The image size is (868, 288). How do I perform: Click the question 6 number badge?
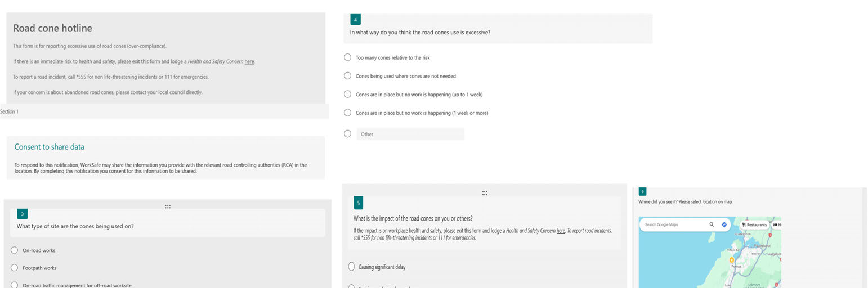click(x=643, y=191)
